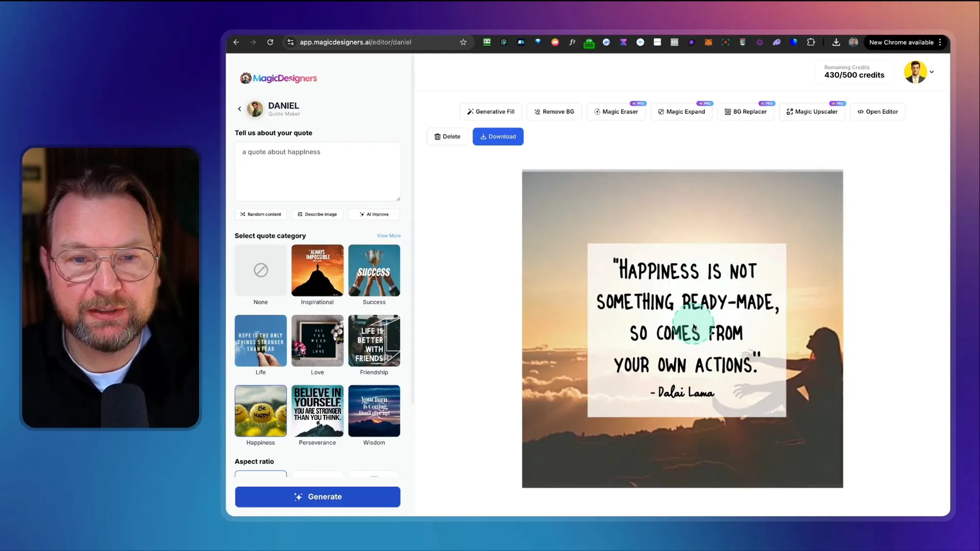Screen dimensions: 980x551
Task: Download the generated quote image
Action: click(498, 137)
